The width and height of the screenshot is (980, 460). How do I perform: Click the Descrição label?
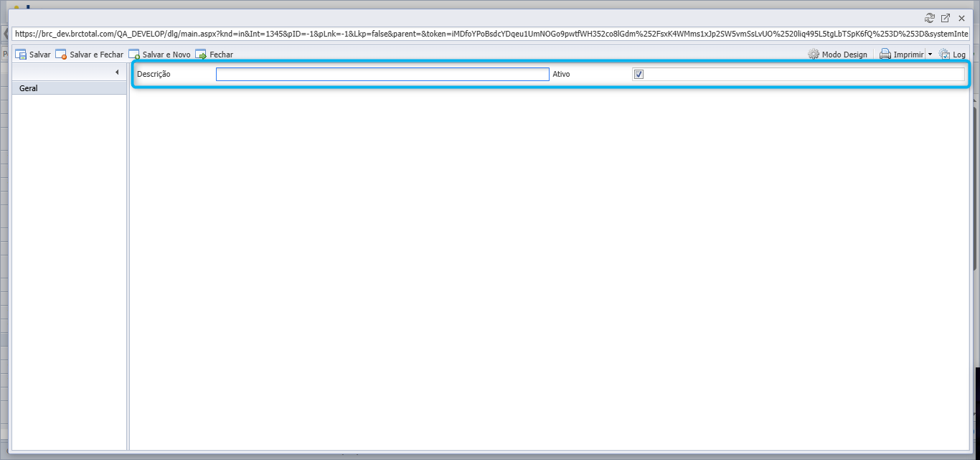pyautogui.click(x=154, y=74)
